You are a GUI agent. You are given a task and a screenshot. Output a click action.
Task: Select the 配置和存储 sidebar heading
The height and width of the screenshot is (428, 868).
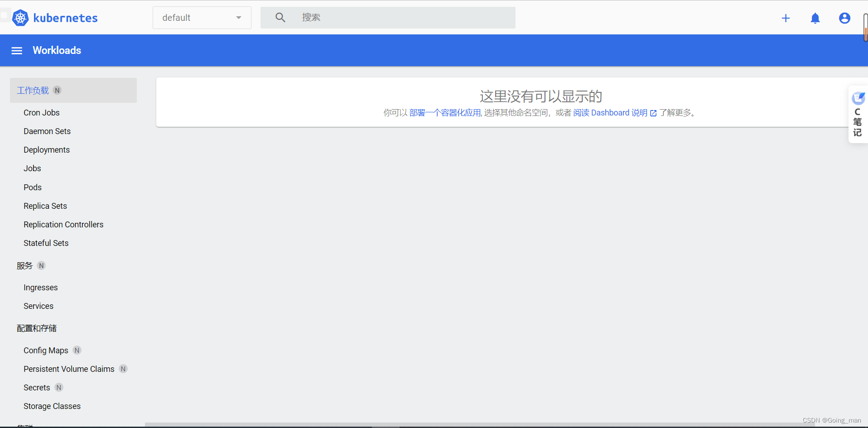pos(37,328)
